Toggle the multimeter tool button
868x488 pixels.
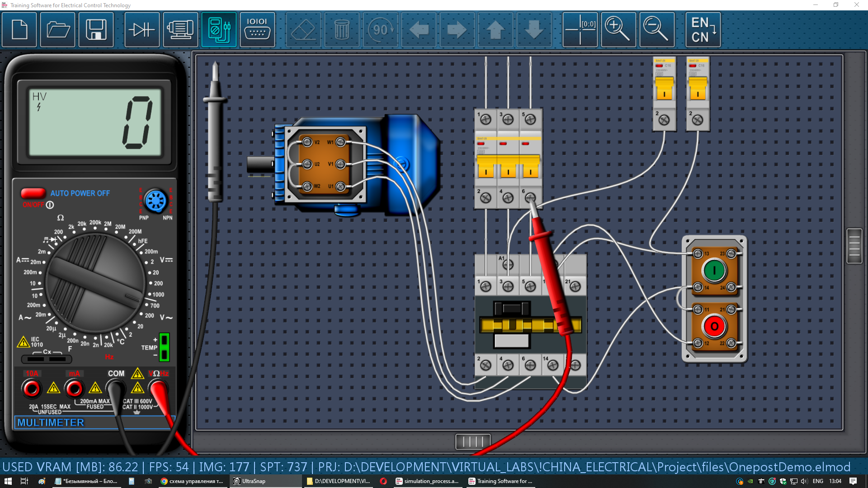pos(219,30)
